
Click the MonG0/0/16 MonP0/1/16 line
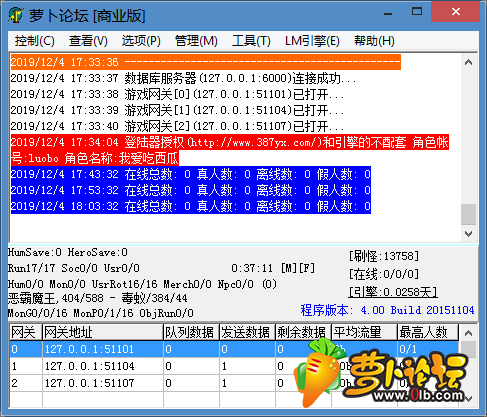click(x=101, y=313)
